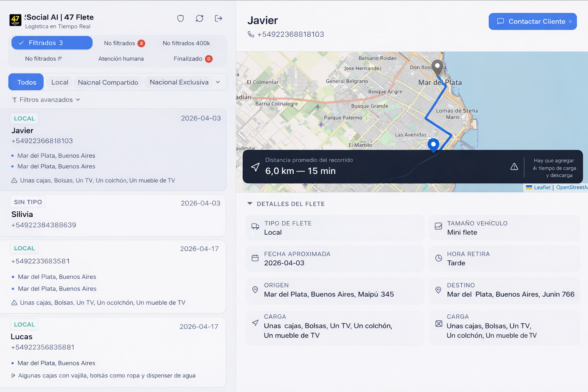Click the warning triangle in distance banner
This screenshot has width=588, height=392.
click(514, 167)
